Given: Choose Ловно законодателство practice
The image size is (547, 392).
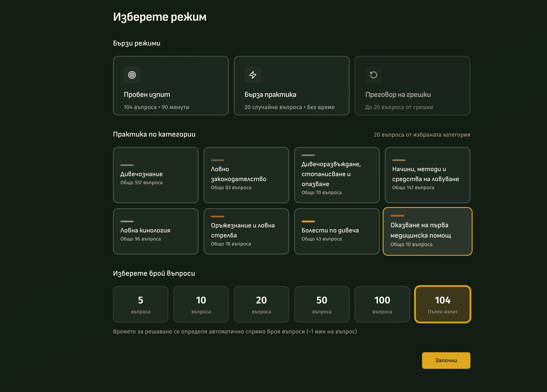Looking at the screenshot, I should pyautogui.click(x=246, y=175).
